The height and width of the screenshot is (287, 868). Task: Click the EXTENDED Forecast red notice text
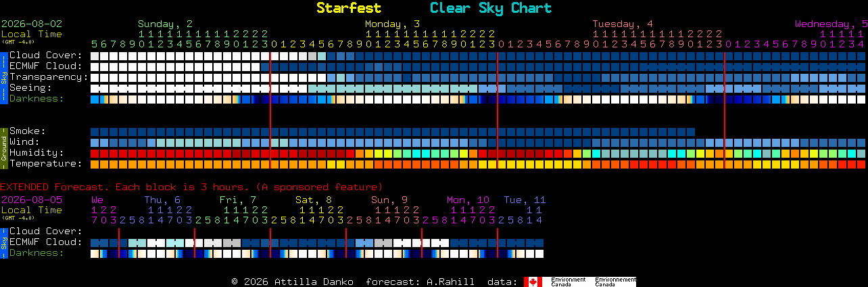191,187
